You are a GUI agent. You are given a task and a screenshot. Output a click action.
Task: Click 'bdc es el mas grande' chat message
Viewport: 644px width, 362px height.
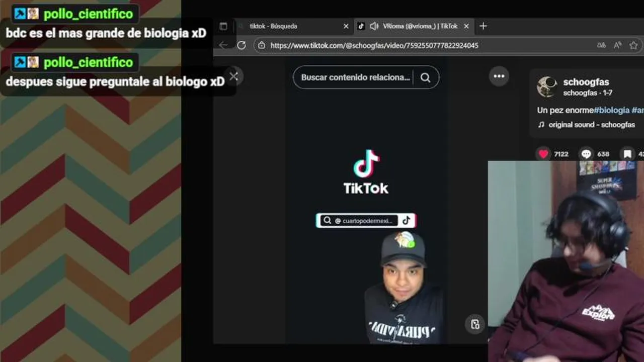(x=106, y=33)
